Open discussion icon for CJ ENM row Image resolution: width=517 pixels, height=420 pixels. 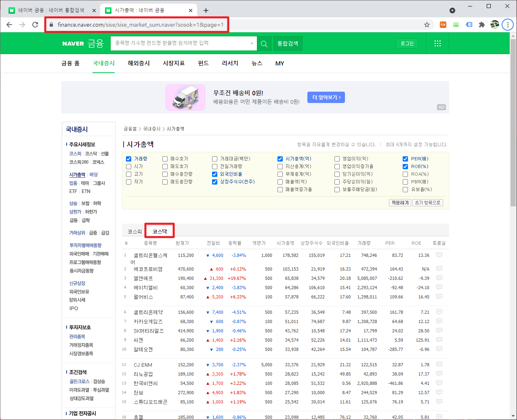point(439,364)
